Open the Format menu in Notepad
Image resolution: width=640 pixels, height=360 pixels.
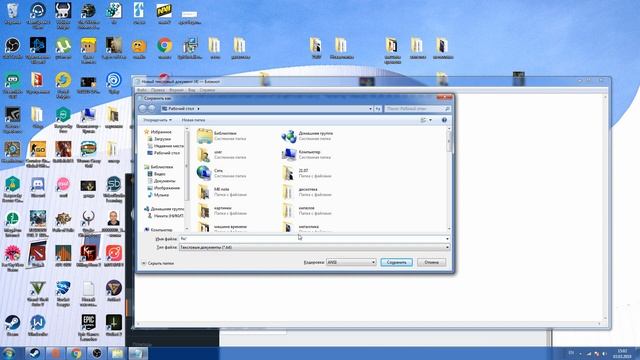[176, 90]
